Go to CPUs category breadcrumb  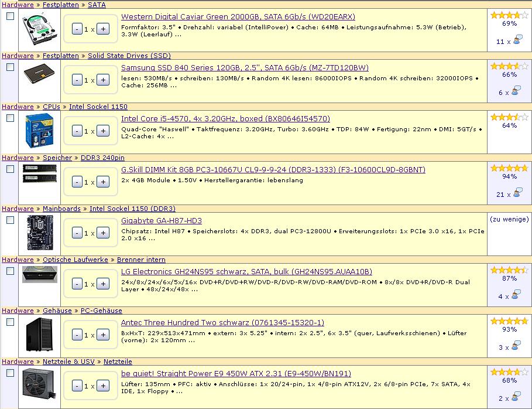(52, 107)
